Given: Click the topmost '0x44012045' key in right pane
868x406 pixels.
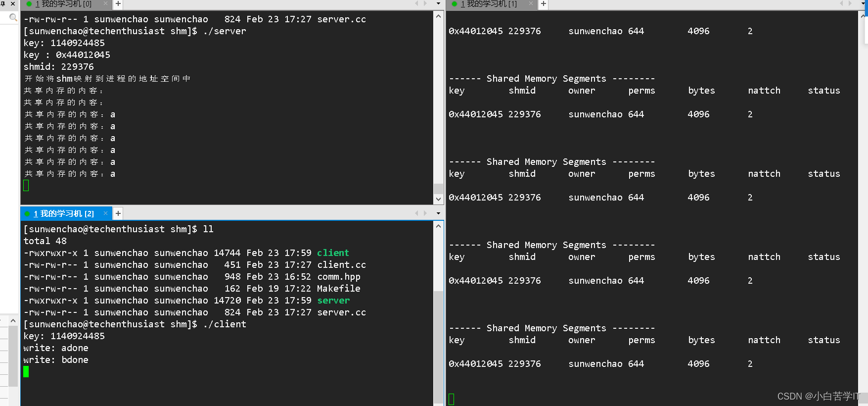Looking at the screenshot, I should point(476,31).
